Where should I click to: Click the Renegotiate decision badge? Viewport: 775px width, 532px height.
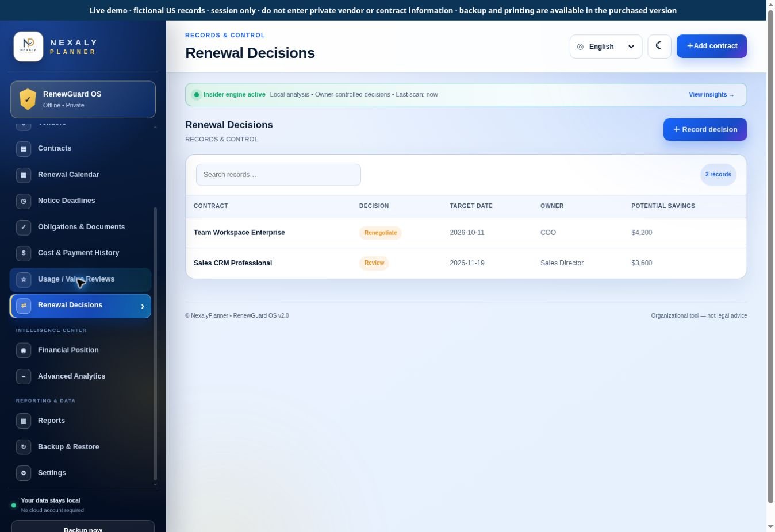pos(380,233)
